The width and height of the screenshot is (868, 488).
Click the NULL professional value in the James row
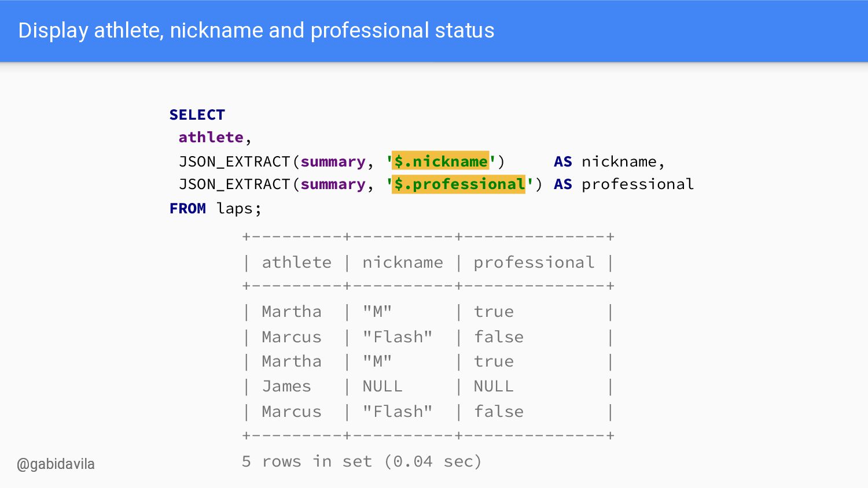(x=494, y=386)
